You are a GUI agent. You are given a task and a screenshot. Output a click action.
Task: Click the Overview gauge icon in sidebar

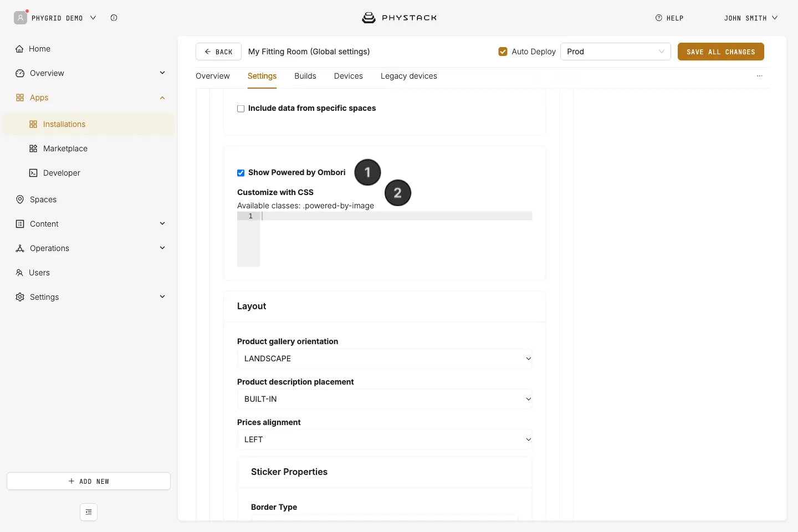click(20, 73)
